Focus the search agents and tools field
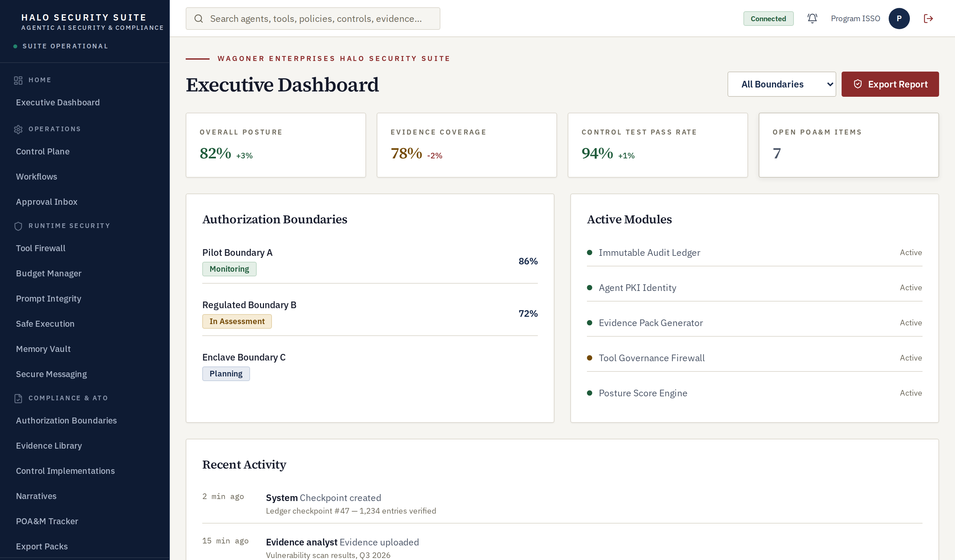Image resolution: width=955 pixels, height=560 pixels. coord(313,19)
